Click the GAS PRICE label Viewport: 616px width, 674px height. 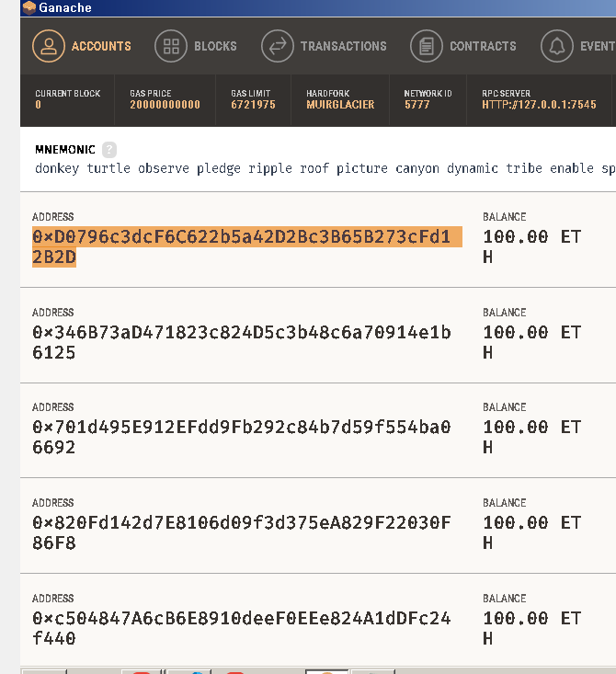tap(151, 93)
